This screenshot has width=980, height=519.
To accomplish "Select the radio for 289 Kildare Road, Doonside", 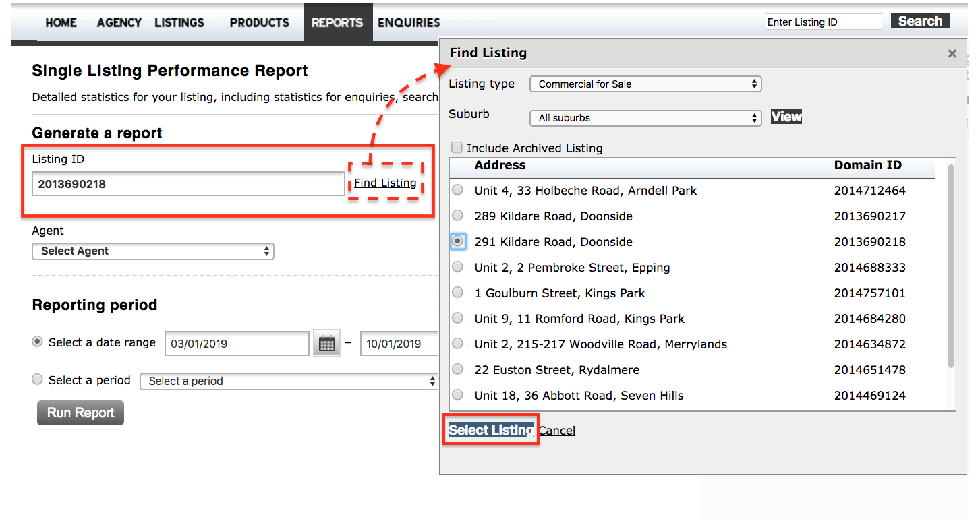I will pos(457,216).
